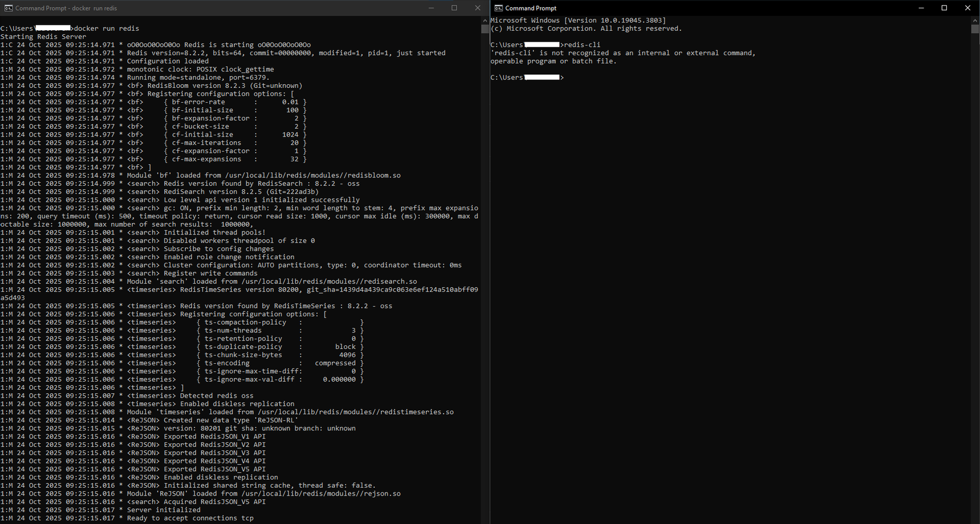Click 'Cluster configuration: AUTO partitions' line
This screenshot has height=524, width=980.
click(231, 265)
